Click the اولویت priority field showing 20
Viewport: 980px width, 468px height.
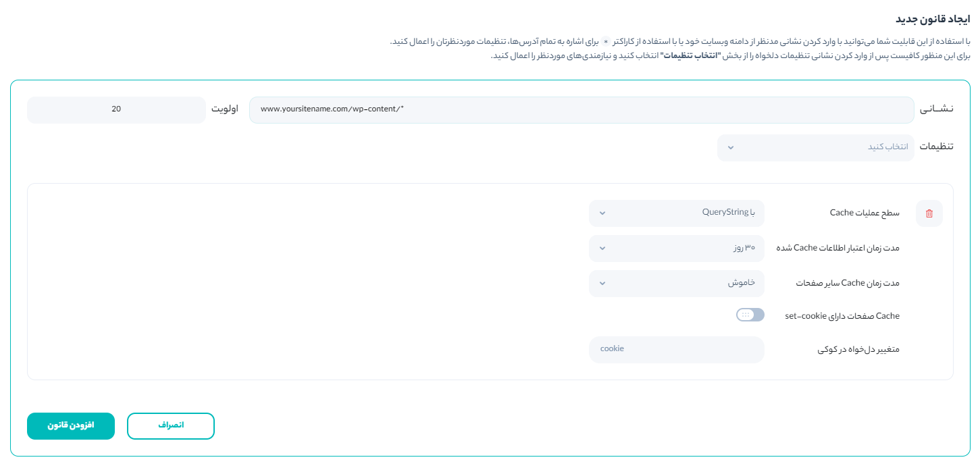pyautogui.click(x=116, y=109)
